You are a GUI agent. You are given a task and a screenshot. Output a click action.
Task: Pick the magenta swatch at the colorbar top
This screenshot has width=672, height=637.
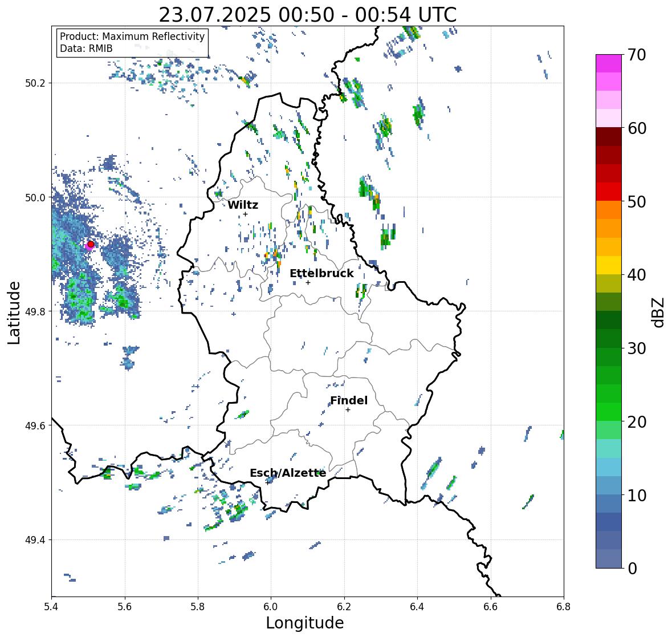click(609, 63)
